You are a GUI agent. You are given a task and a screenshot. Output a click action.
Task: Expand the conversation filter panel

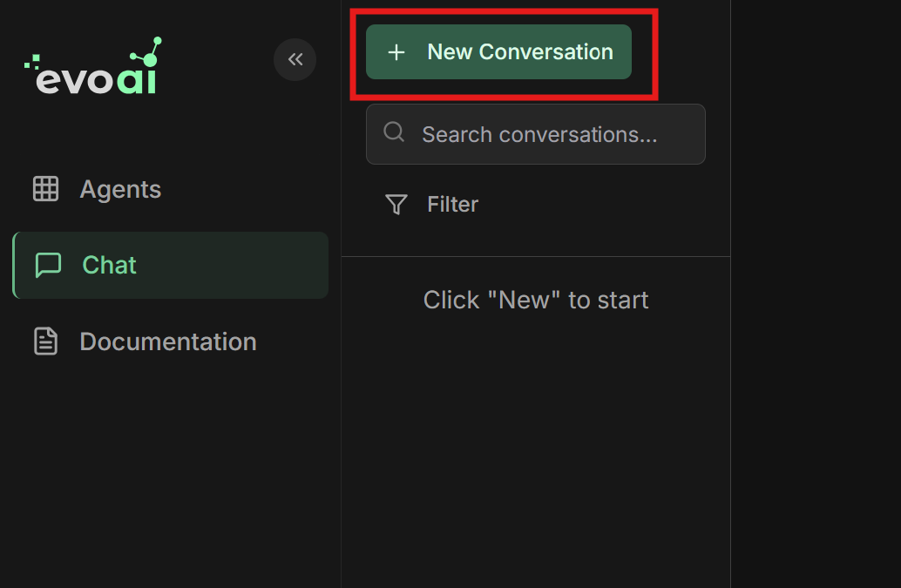coord(431,204)
